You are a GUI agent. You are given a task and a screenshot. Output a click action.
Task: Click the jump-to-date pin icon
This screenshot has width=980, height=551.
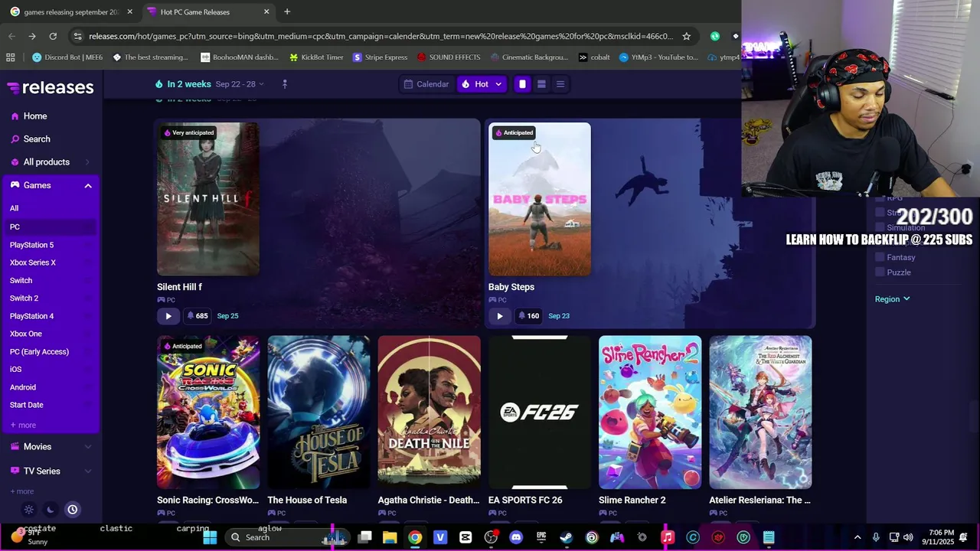click(x=285, y=84)
